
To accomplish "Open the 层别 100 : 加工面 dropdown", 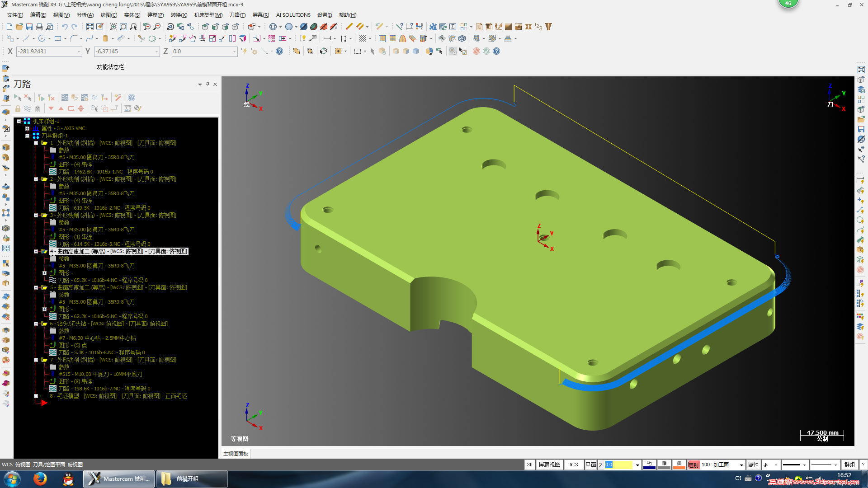I will tap(741, 465).
